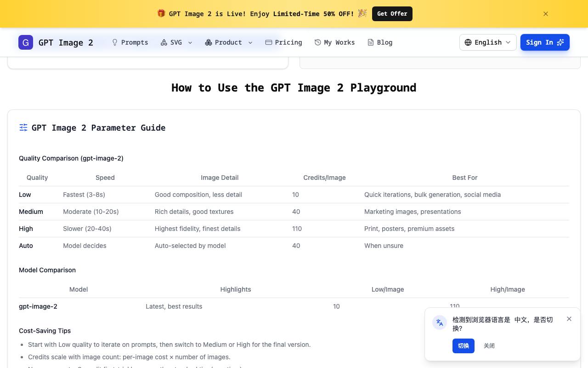Click 'Marketing images, presentations' cell
Screen dimensions: 588x368
coord(413,212)
